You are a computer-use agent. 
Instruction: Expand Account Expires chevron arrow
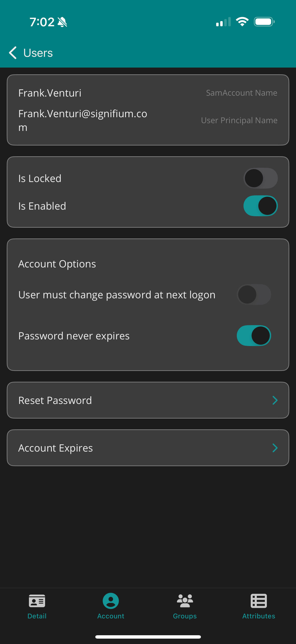tap(275, 448)
